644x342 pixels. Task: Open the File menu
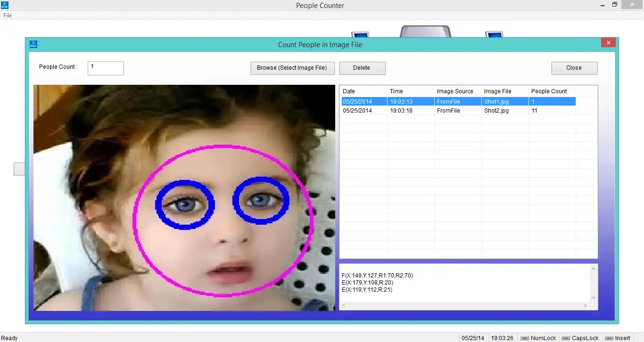(x=8, y=16)
